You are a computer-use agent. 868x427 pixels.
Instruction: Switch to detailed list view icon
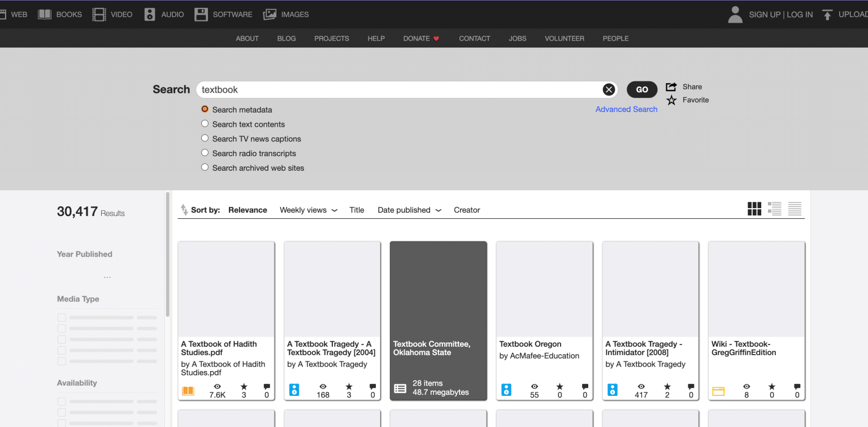point(774,209)
